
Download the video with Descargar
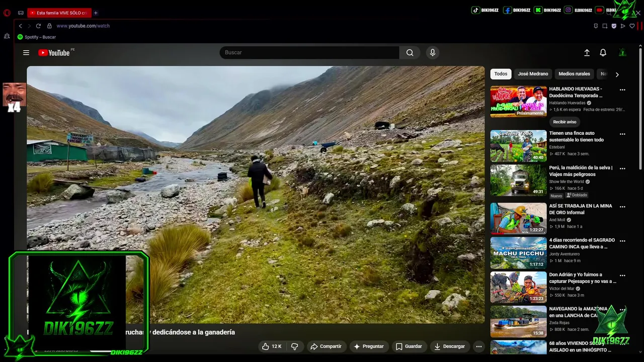[449, 346]
